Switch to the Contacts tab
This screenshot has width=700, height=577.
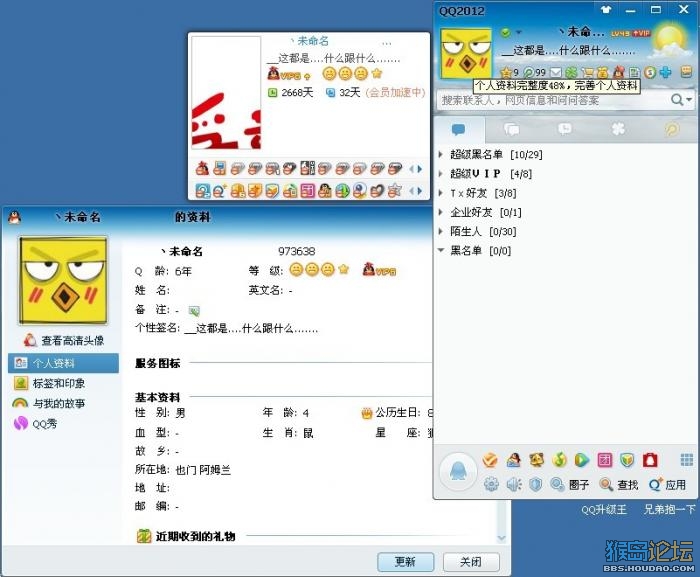click(x=458, y=130)
